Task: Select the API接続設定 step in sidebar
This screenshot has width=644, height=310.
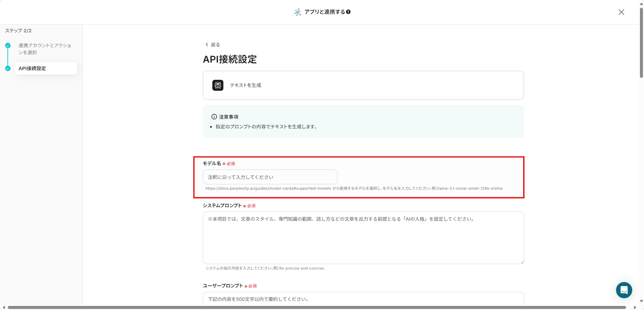Action: [x=45, y=68]
